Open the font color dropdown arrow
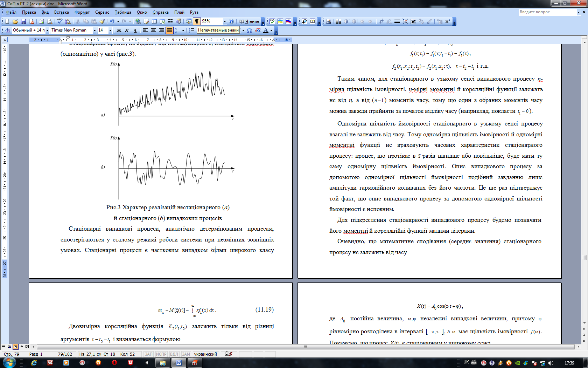Viewport: 588px width, 368px height. [271, 30]
